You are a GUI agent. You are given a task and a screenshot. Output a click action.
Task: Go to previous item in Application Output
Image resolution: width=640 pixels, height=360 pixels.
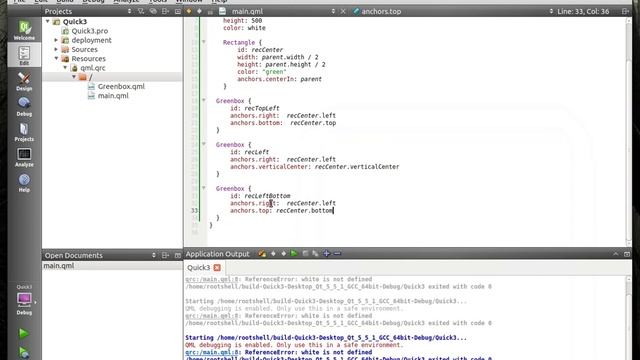(273, 253)
